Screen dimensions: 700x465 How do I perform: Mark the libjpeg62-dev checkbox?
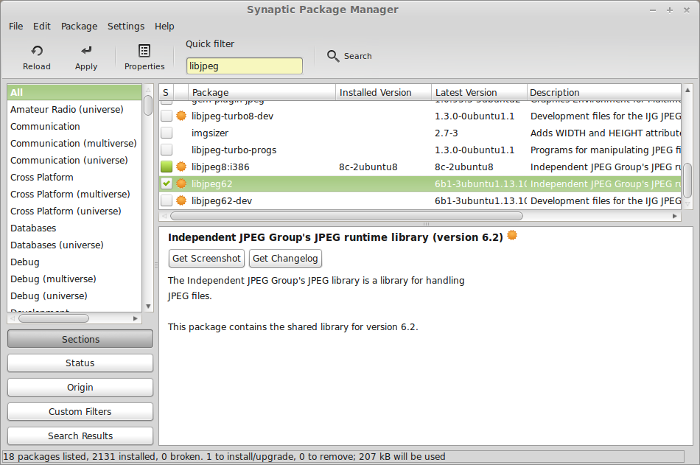point(167,201)
